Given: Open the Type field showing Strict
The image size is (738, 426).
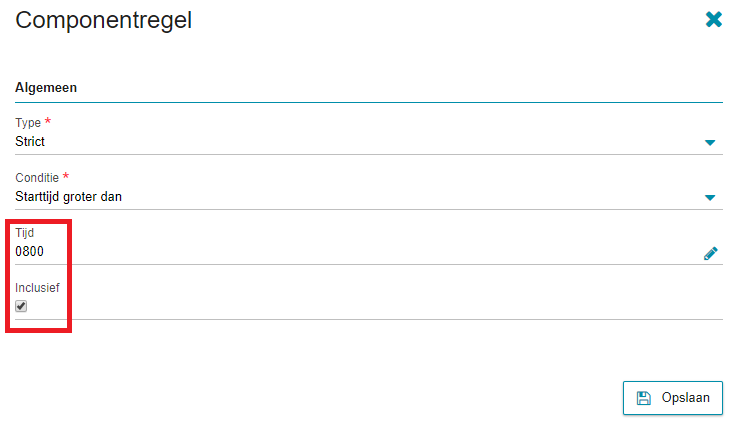Looking at the screenshot, I should pyautogui.click(x=369, y=142).
